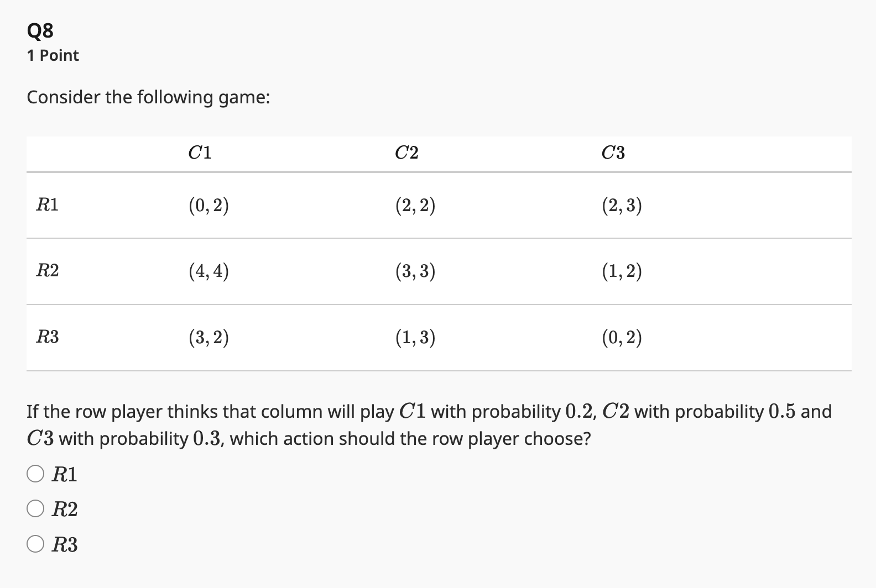The image size is (876, 588).
Task: Click the R3 row label in the table
Action: point(46,337)
